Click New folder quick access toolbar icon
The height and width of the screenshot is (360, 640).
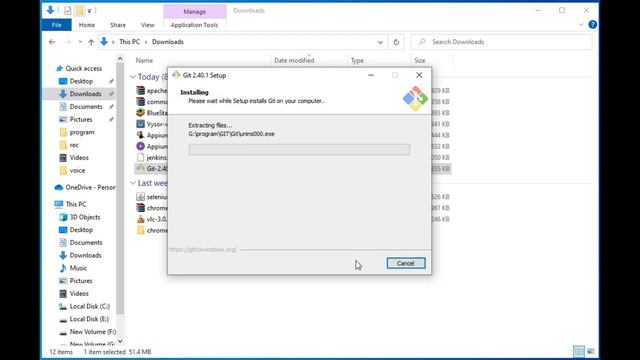tap(80, 10)
